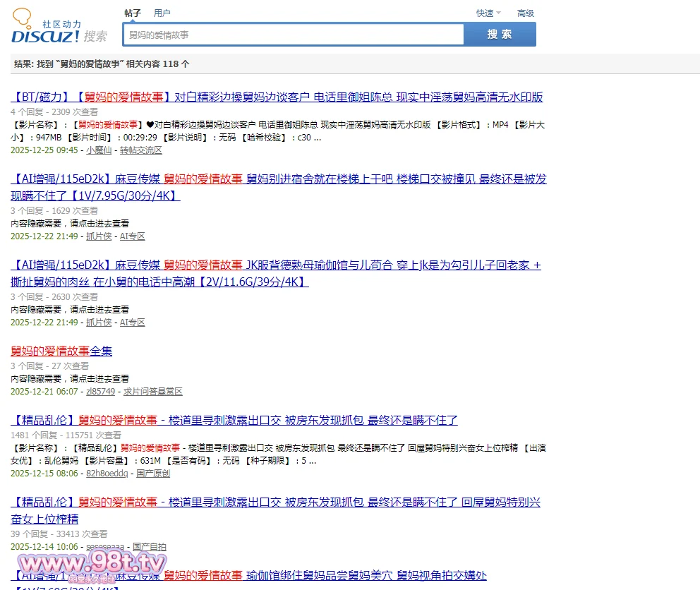The height and width of the screenshot is (590, 700).
Task: Go to the 转帖交流区 forum section
Action: tap(140, 150)
